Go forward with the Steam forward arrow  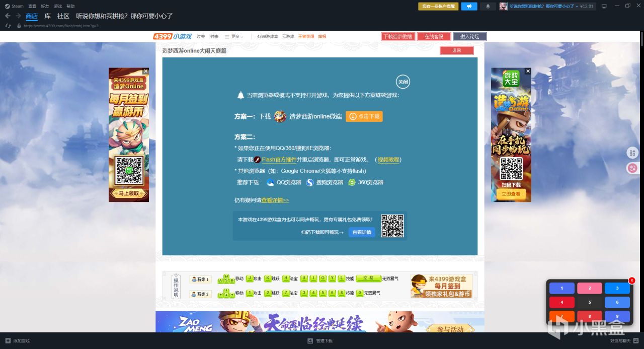19,16
